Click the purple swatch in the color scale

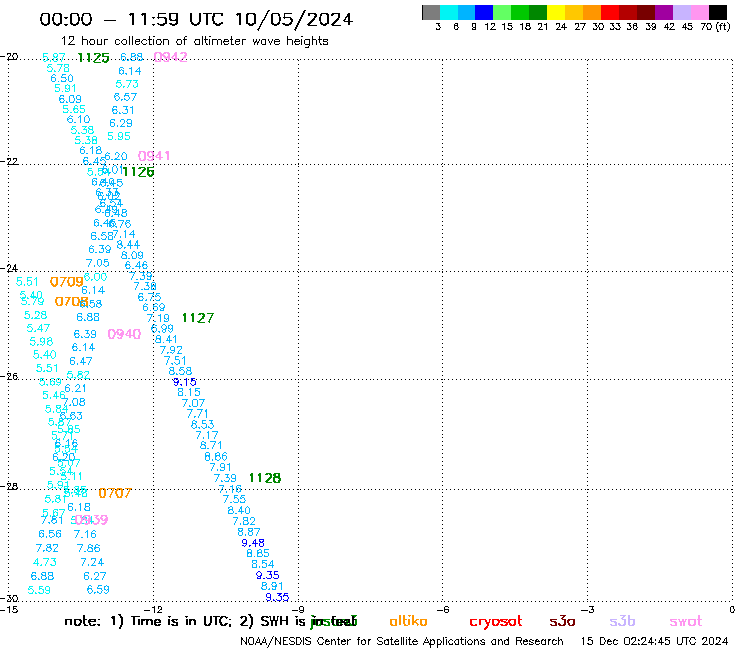[664, 12]
